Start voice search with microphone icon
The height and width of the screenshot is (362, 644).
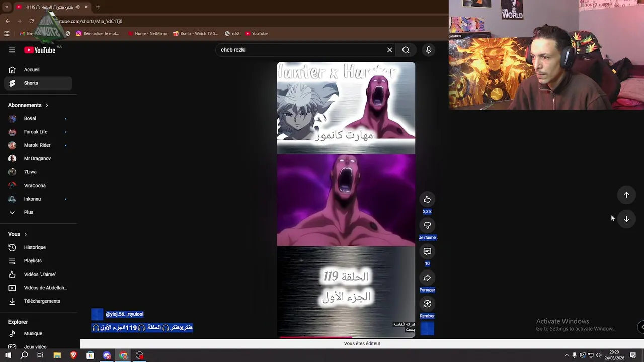(x=429, y=50)
